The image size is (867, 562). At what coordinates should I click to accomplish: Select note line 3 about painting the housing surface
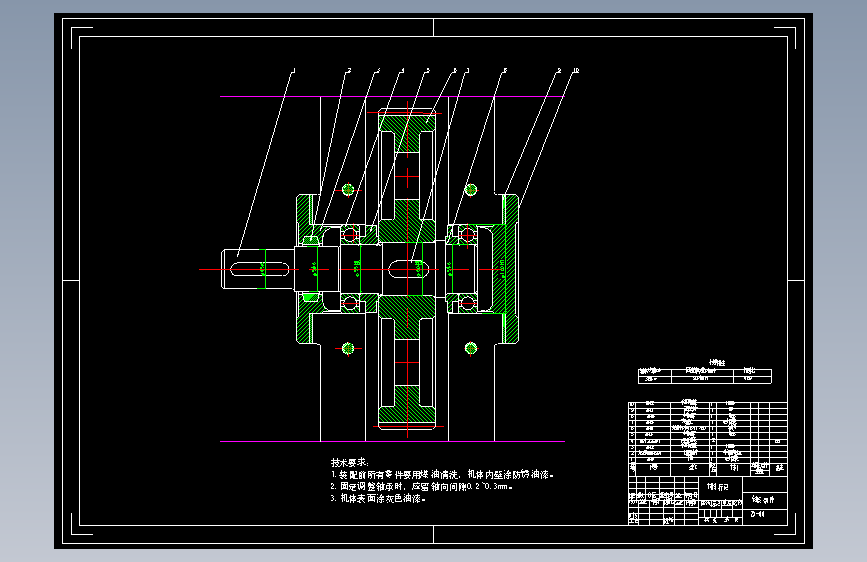[x=378, y=498]
